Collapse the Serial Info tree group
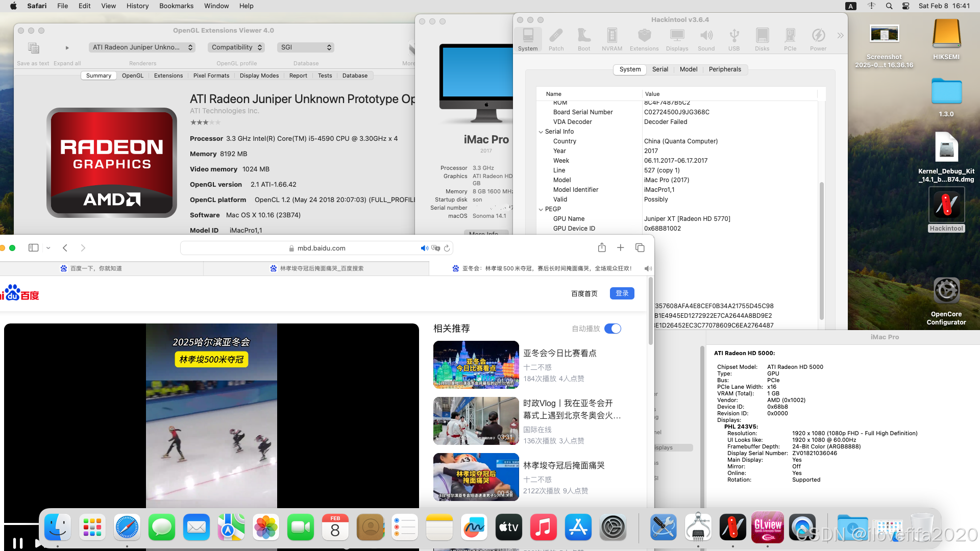The image size is (980, 551). [x=541, y=132]
